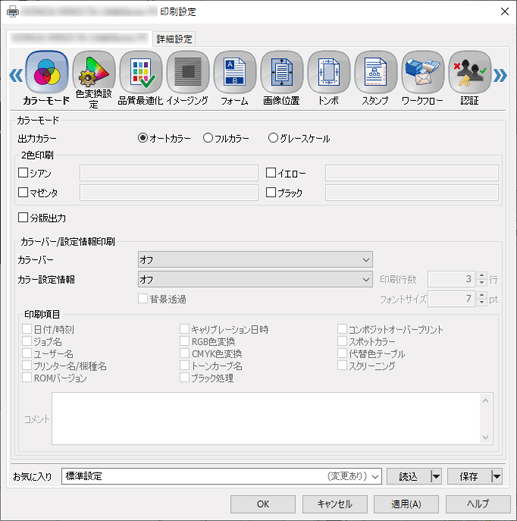
Task: Check the キャリブレーション日時 print item
Action: [x=184, y=329]
